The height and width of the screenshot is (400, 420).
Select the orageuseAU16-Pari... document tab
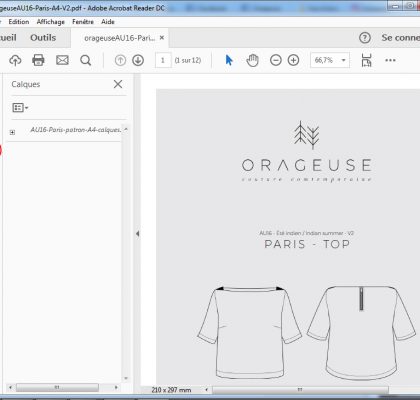tap(119, 38)
